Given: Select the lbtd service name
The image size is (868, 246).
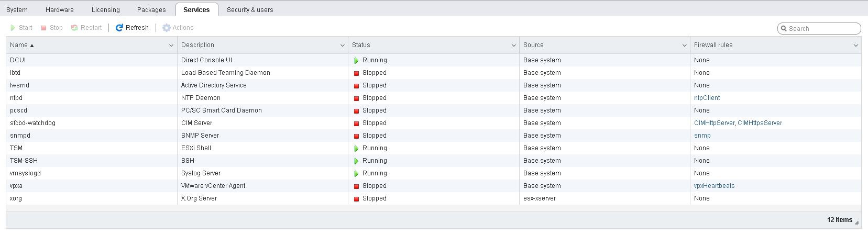Looking at the screenshot, I should (x=15, y=73).
